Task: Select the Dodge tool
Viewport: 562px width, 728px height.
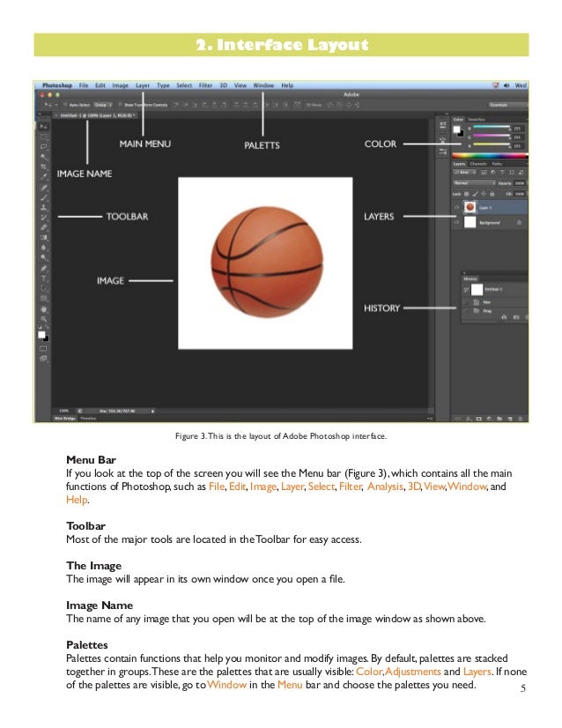Action: (43, 257)
